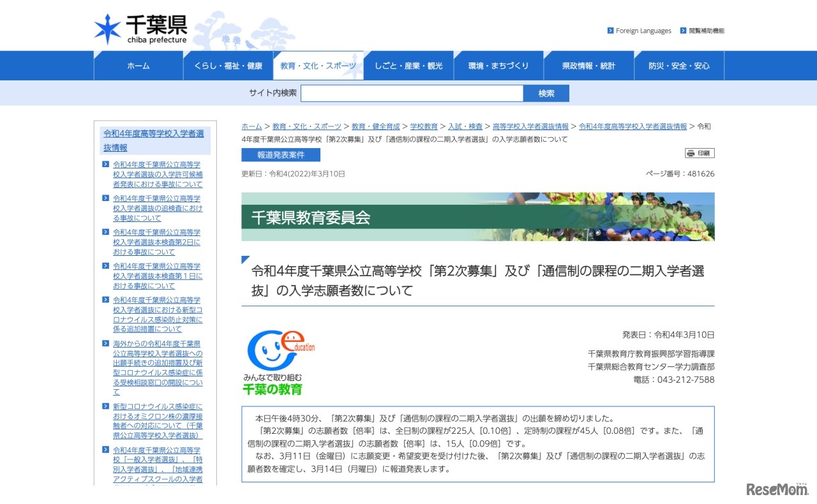Click the 千葉の教育 smiley face logo
The image size is (817, 504).
[278, 362]
